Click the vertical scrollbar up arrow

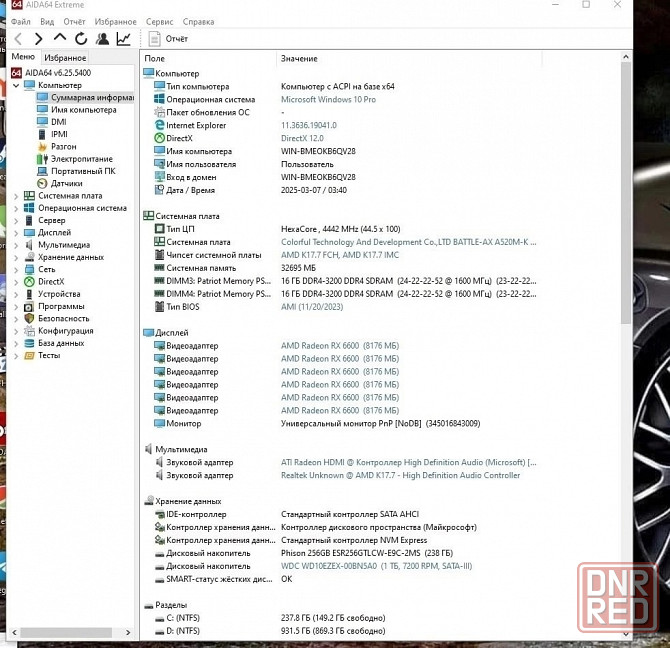coord(626,57)
